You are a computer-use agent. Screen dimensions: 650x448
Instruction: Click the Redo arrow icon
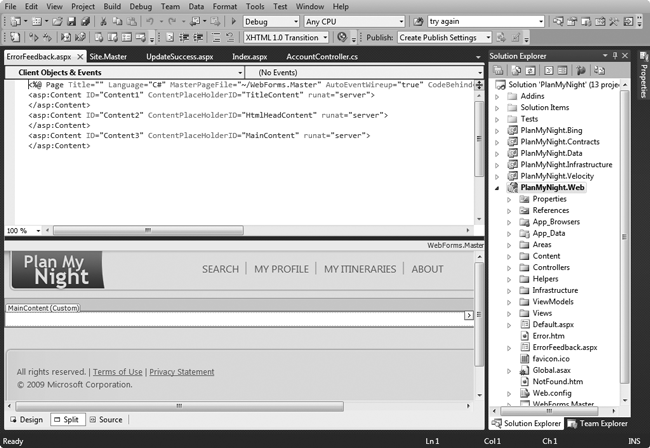point(172,22)
